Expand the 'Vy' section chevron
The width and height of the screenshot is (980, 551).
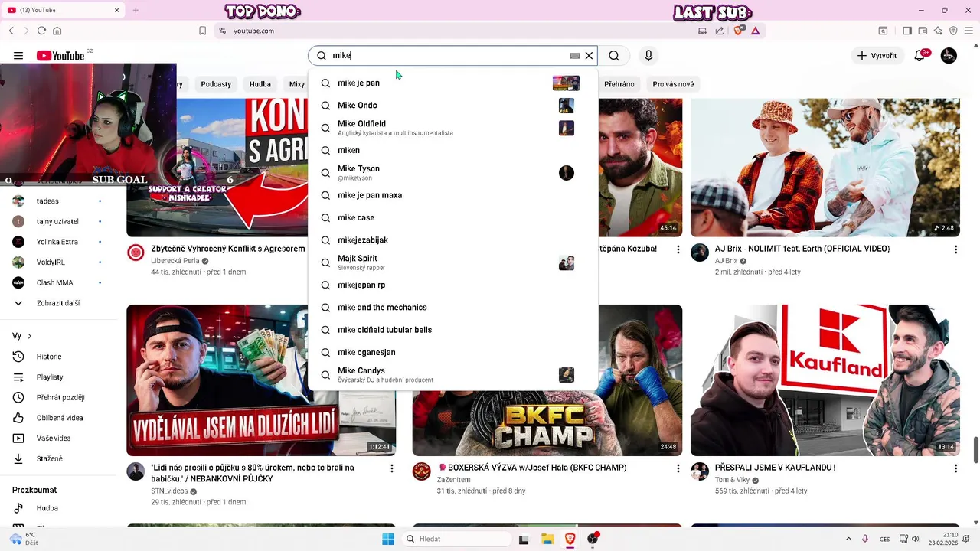pos(30,336)
